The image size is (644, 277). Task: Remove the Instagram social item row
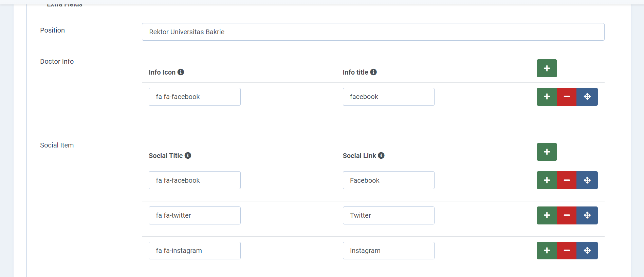pyautogui.click(x=567, y=251)
